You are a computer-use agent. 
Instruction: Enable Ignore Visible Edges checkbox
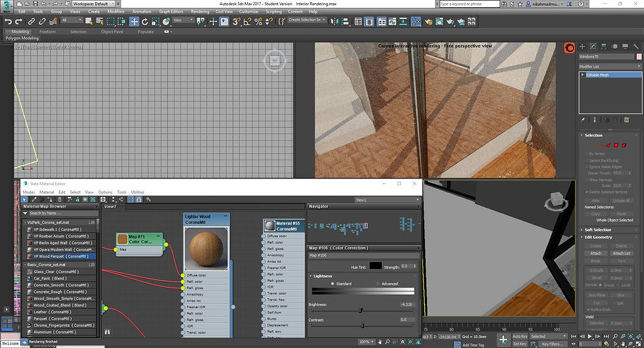coord(586,167)
